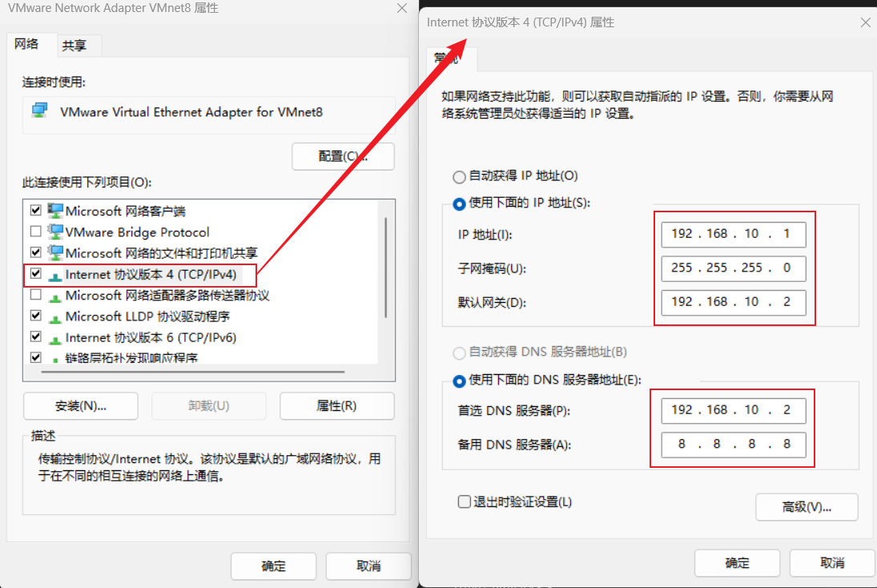
Task: Toggle the 链路层拓扑发现响应程序 checkbox
Action: click(x=36, y=357)
